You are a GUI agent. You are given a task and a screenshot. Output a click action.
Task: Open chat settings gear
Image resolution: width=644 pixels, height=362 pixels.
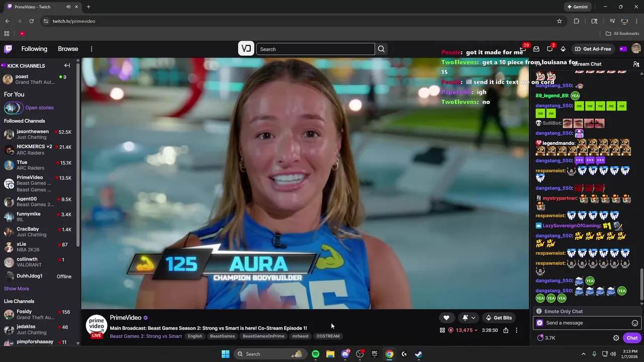[616, 338]
